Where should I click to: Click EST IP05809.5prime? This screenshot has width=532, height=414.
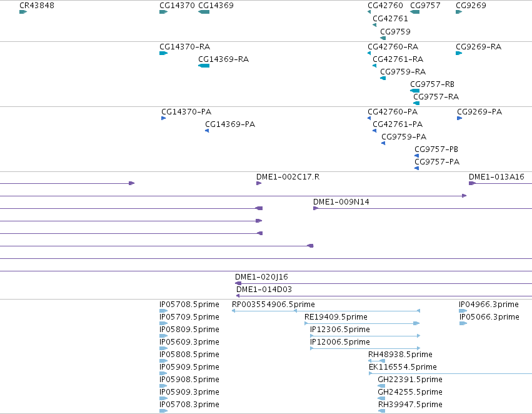point(189,330)
